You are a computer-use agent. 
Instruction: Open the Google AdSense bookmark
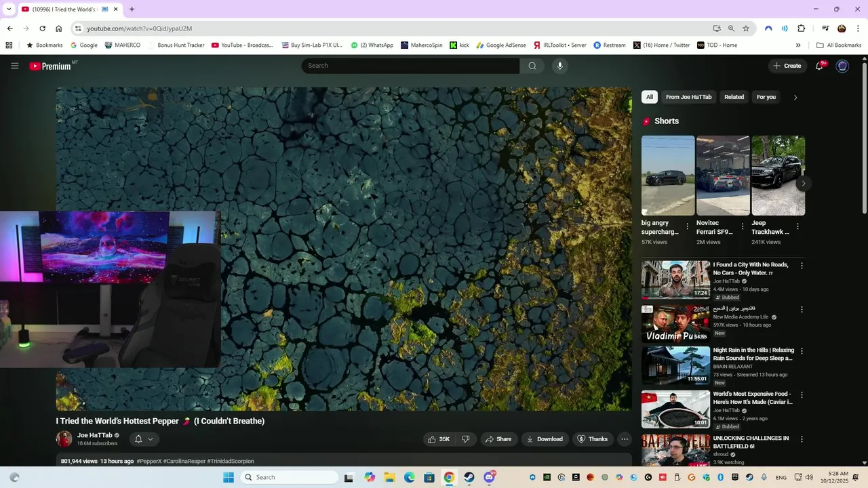coord(501,45)
